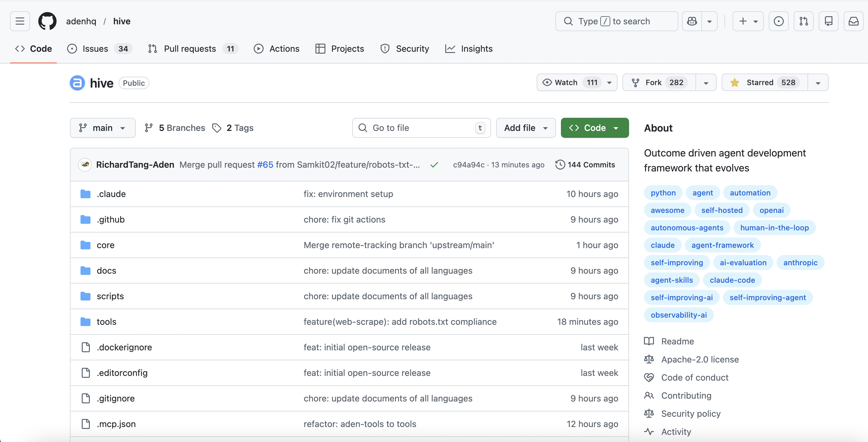Image resolution: width=868 pixels, height=442 pixels.
Task: Open the hamburger navigation menu
Action: tap(20, 21)
